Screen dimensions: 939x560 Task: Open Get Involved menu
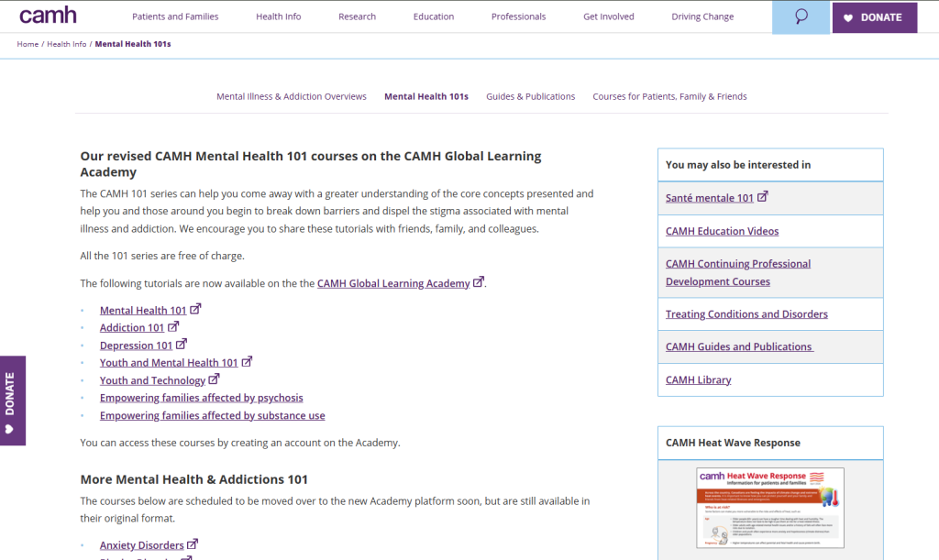pos(609,16)
